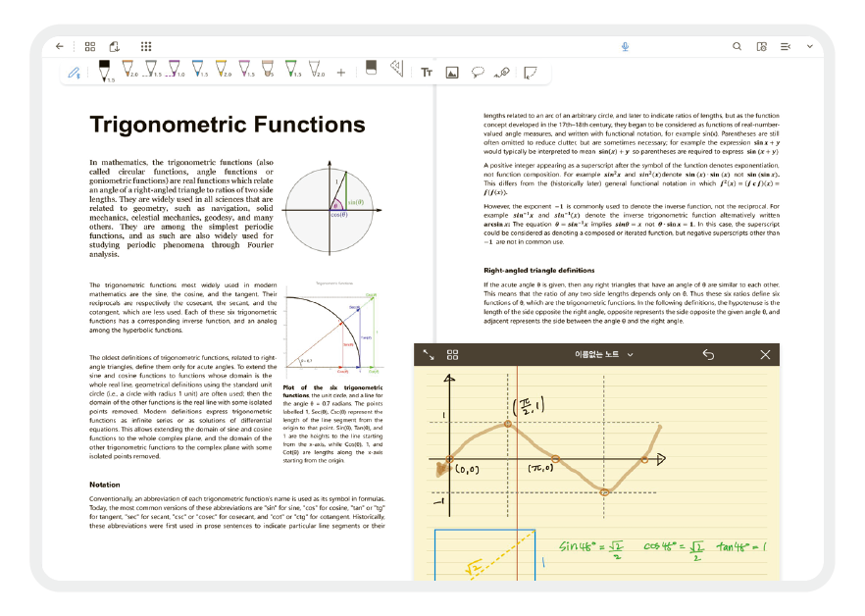Click the handwritten cos45° formula
The image size is (865, 616).
tap(674, 549)
